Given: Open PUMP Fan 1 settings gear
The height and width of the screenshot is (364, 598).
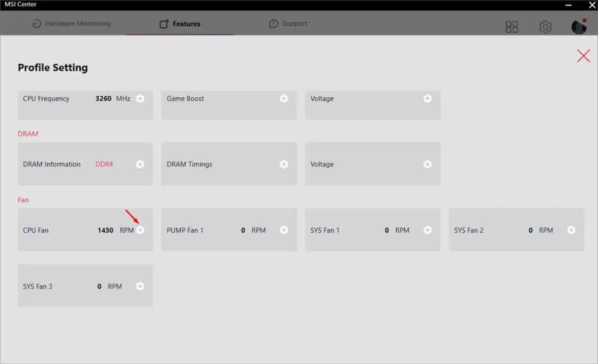Looking at the screenshot, I should [x=284, y=230].
